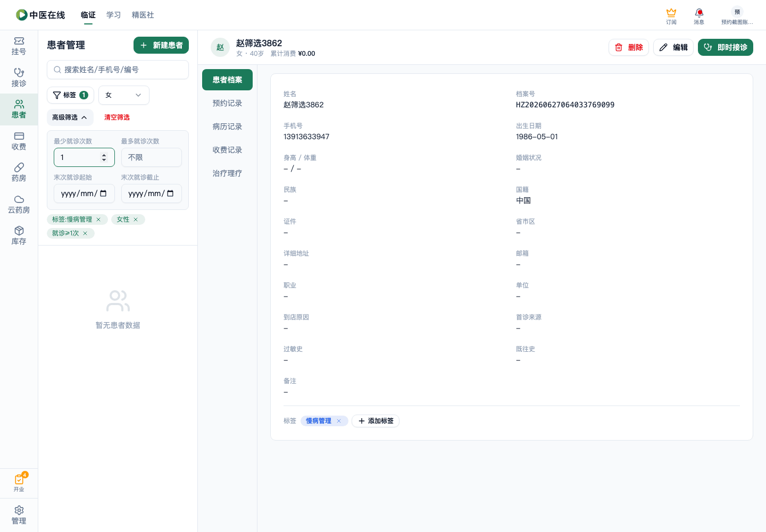This screenshot has height=532, width=766.
Task: Open the 接诊 consultation sidebar icon
Action: click(19, 78)
